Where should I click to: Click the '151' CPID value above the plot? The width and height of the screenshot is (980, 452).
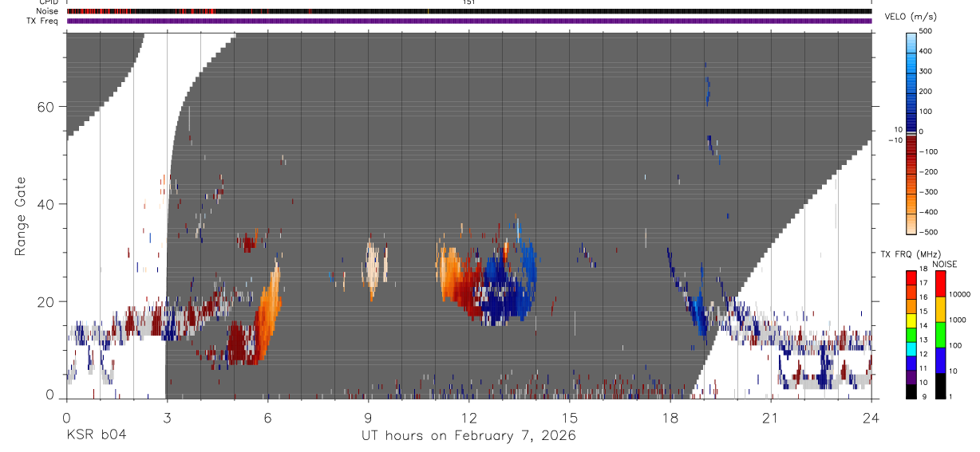pos(469,3)
